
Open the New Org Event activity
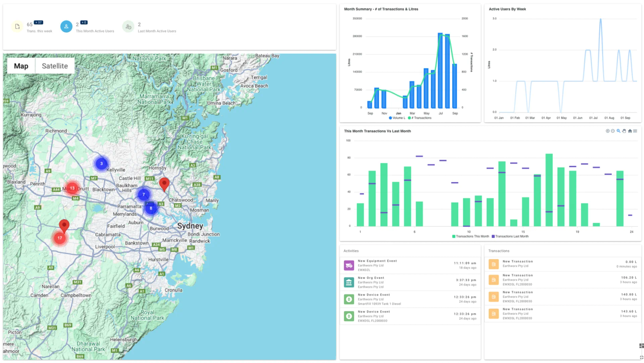click(410, 282)
